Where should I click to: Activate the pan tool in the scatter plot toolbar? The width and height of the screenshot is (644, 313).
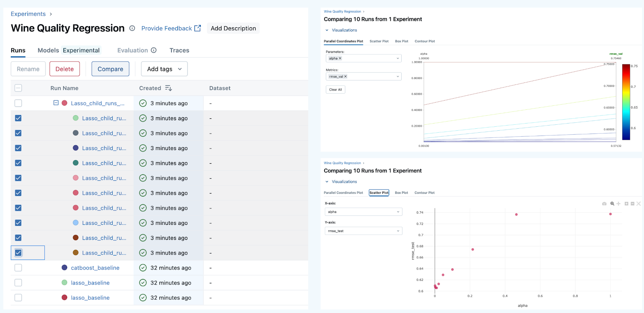(619, 204)
